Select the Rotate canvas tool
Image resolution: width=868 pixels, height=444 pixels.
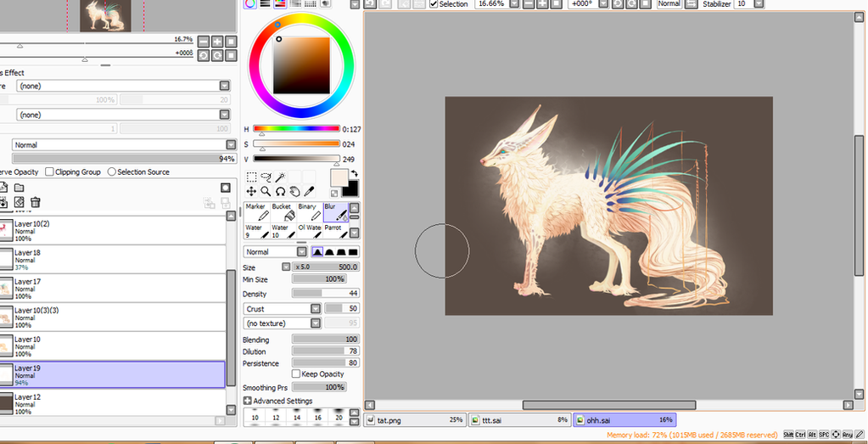click(x=280, y=192)
